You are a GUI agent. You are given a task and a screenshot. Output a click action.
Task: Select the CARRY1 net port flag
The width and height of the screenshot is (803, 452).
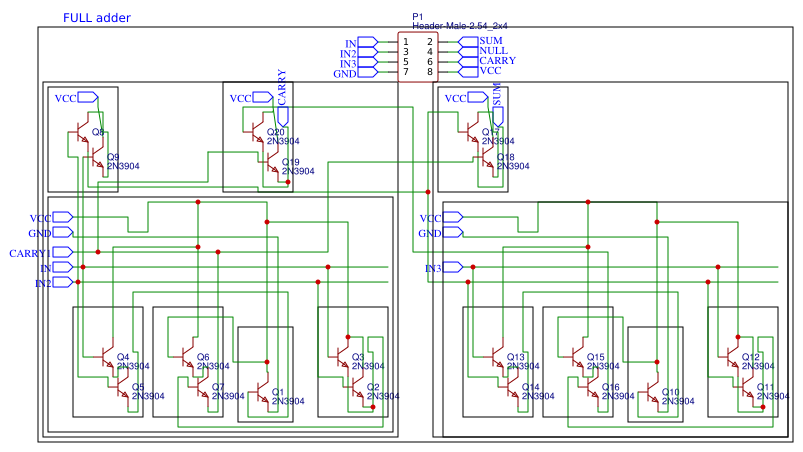click(63, 252)
